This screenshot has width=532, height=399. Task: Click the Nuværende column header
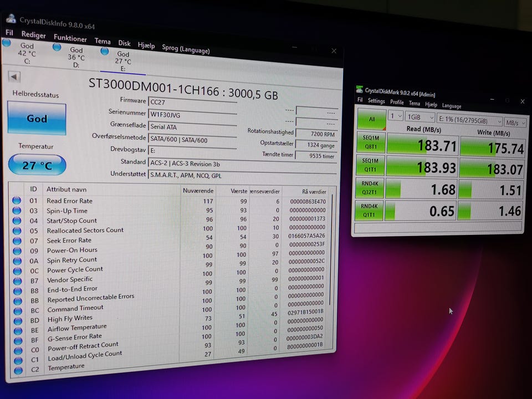click(198, 191)
